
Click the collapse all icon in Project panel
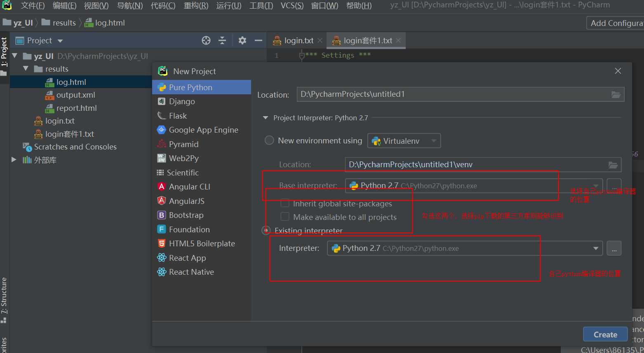222,40
